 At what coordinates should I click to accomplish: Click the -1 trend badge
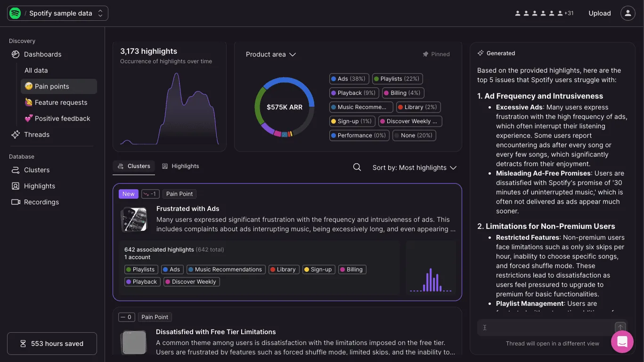[x=150, y=194]
